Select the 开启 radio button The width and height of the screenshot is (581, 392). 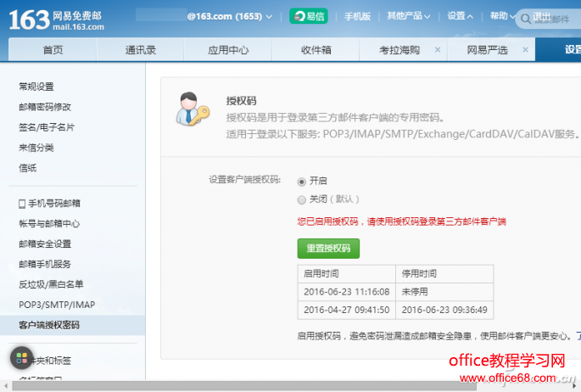(302, 182)
